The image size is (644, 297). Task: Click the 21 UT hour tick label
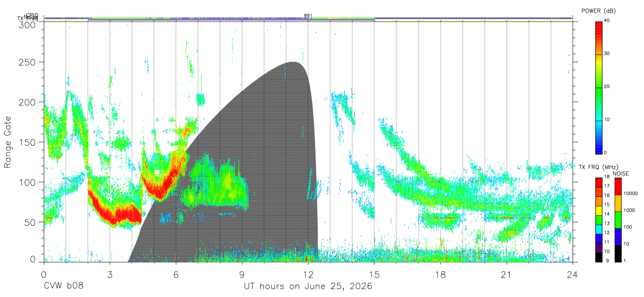pos(507,275)
